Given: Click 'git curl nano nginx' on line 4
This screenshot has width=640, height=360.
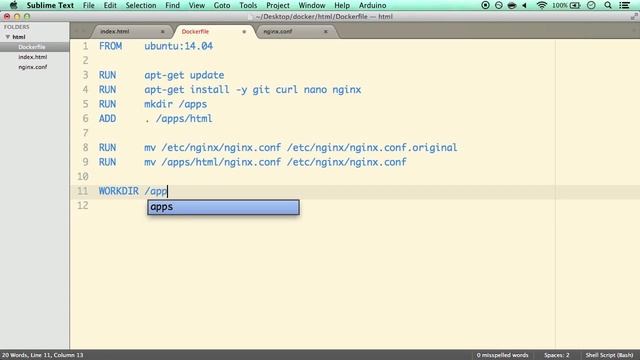Looking at the screenshot, I should 307,89.
